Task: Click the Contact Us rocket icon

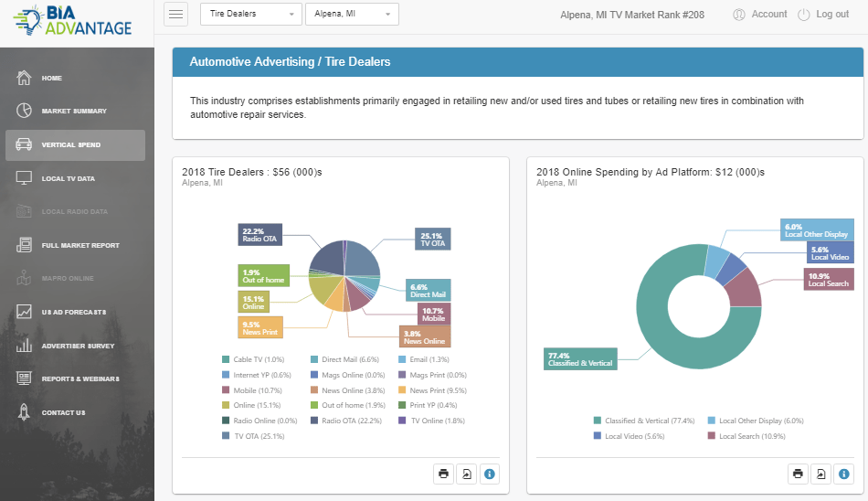Action: pos(24,411)
